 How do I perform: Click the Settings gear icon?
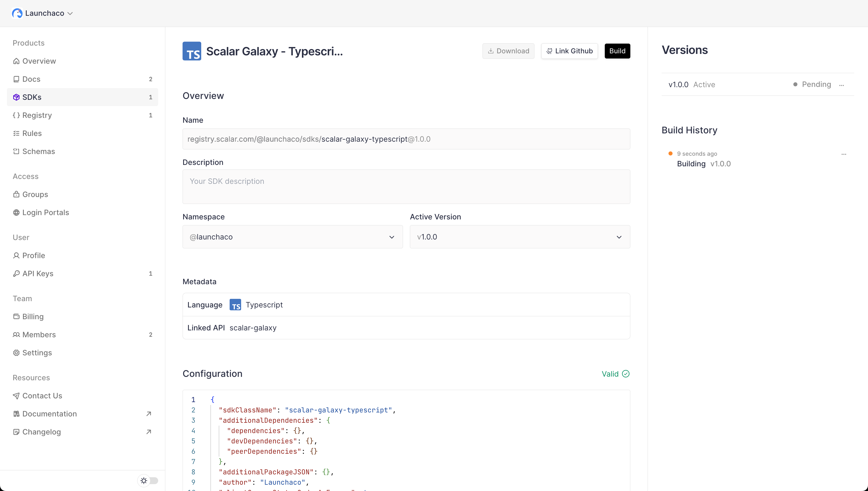tap(16, 353)
